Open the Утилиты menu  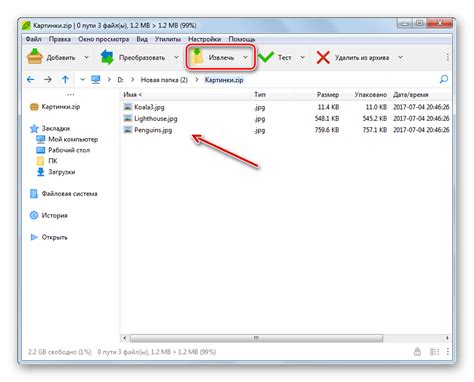(168, 39)
